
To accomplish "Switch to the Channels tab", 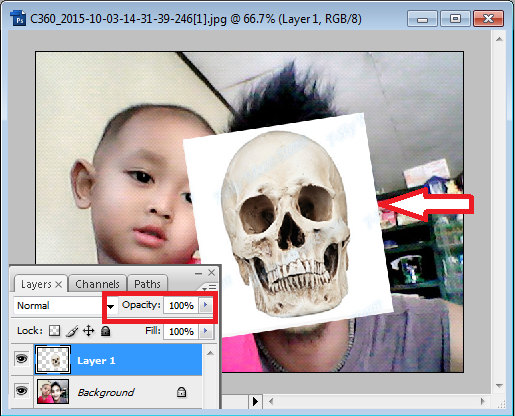I will pyautogui.click(x=97, y=284).
